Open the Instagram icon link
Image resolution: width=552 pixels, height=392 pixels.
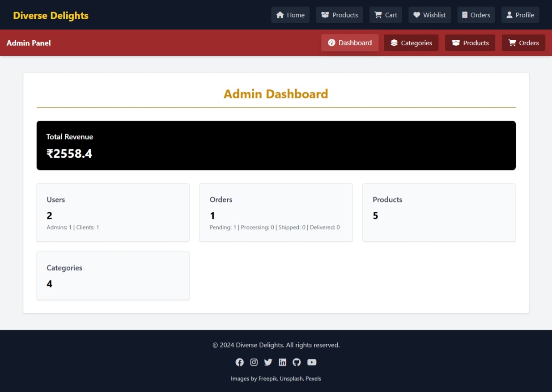click(254, 362)
